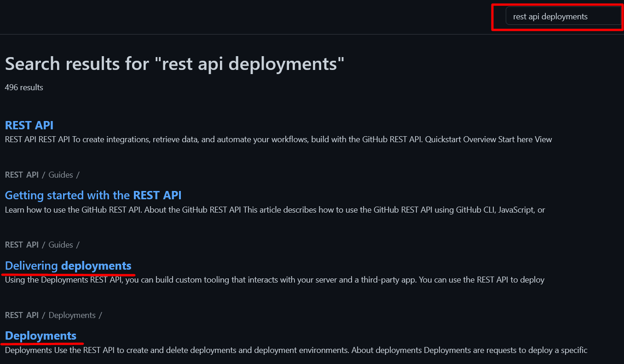Click "REST API" breadcrumb above Getting started result
The height and width of the screenshot is (364, 624).
[22, 174]
